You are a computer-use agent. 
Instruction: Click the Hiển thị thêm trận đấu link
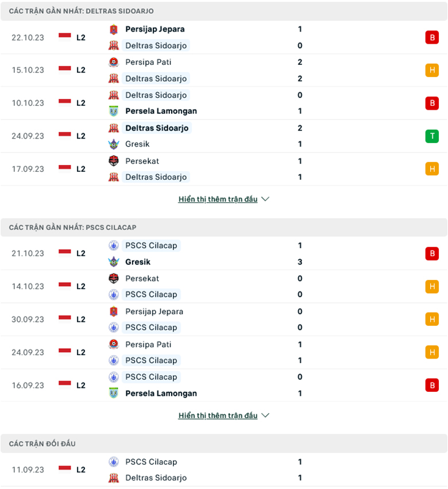pos(217,199)
